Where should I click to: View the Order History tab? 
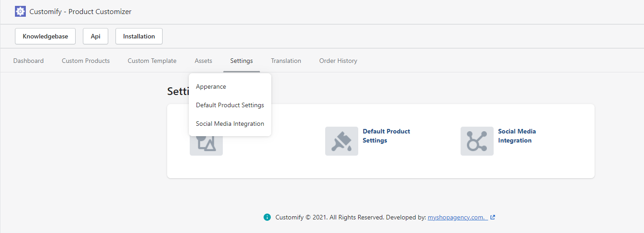coord(338,61)
